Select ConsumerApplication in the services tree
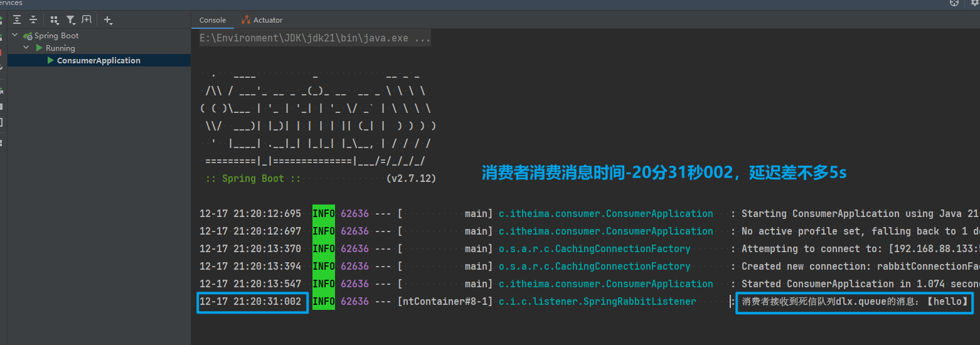This screenshot has width=980, height=345. click(x=99, y=60)
